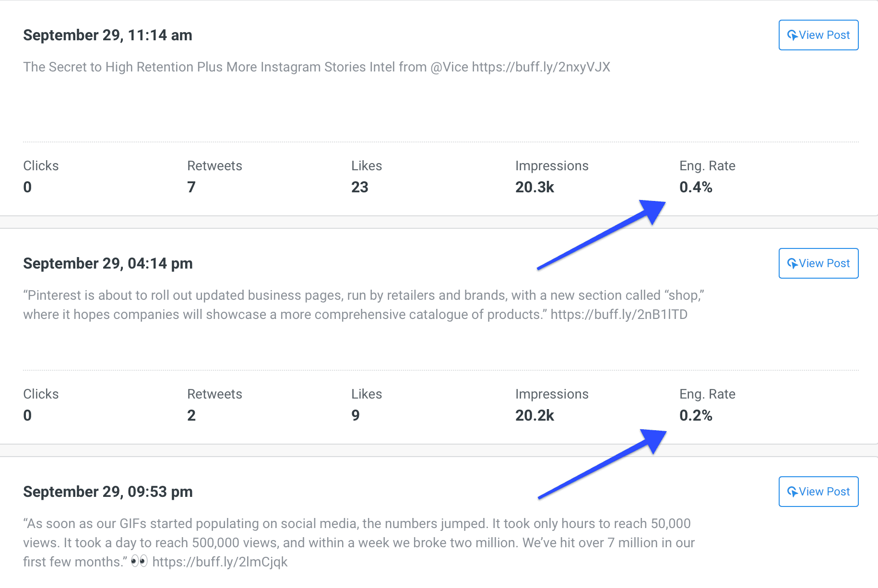878x588 pixels.
Task: Follow the buff.ly/2lmCjqk link in GIFs post
Action: [220, 562]
